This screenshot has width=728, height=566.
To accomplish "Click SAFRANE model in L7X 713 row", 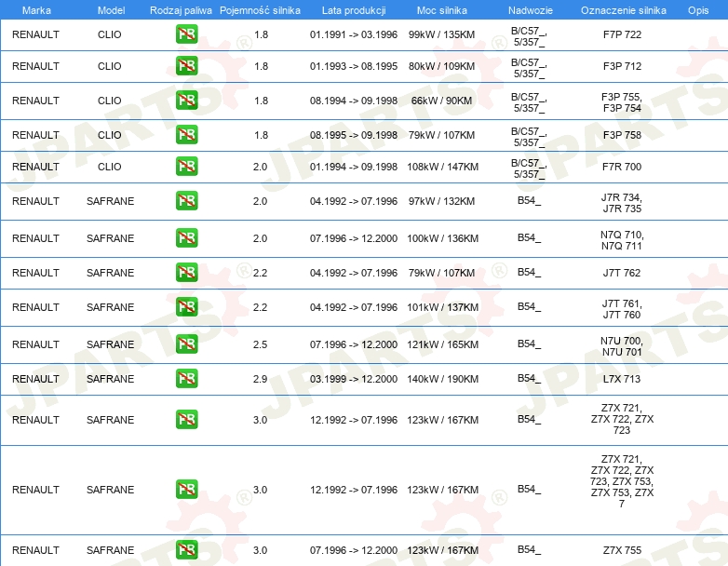I will (x=110, y=379).
